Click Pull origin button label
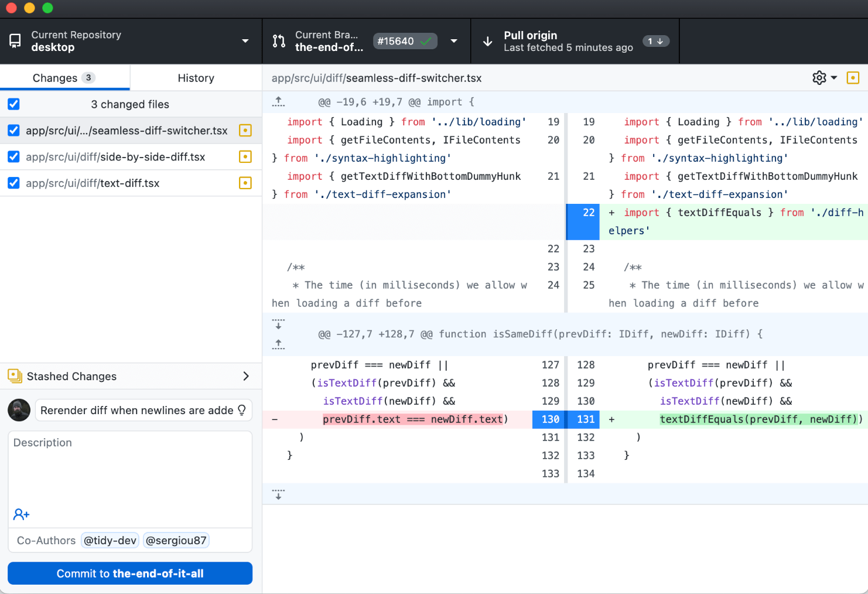This screenshot has width=868, height=594. click(x=530, y=35)
